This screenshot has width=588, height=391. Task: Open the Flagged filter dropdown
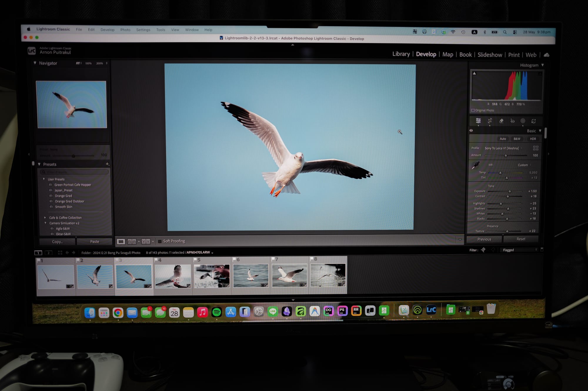pos(520,250)
